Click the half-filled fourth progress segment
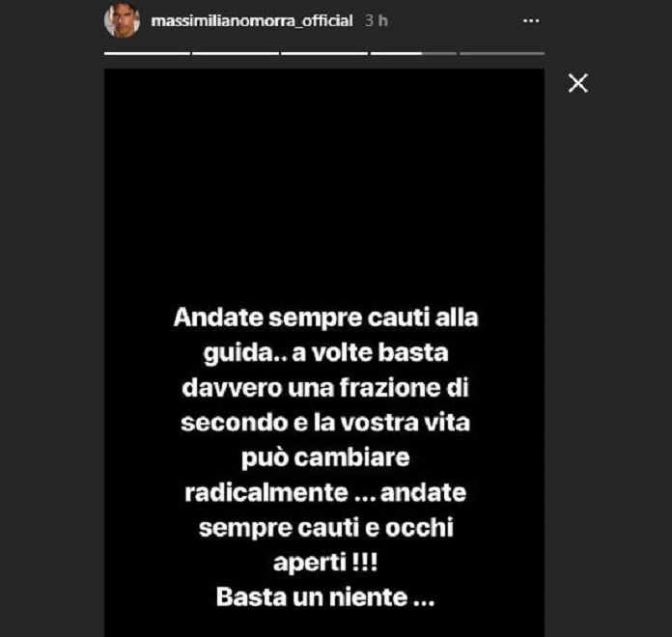 (x=413, y=53)
